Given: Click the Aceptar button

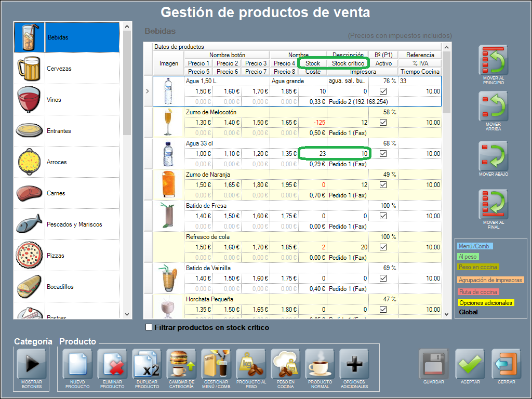Looking at the screenshot, I should pyautogui.click(x=470, y=364).
